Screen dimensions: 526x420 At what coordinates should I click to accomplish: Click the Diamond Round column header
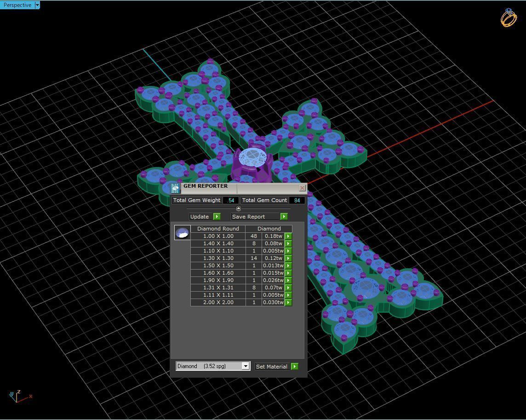[x=218, y=229]
